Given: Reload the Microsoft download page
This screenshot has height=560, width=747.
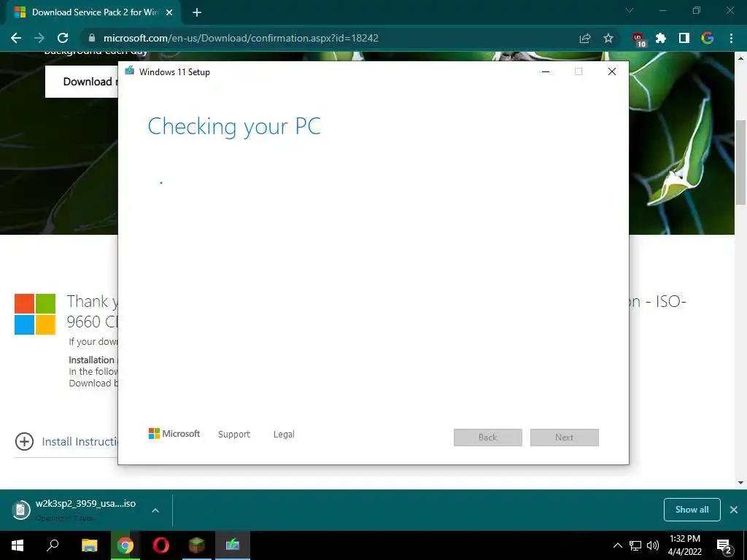Looking at the screenshot, I should (x=63, y=38).
